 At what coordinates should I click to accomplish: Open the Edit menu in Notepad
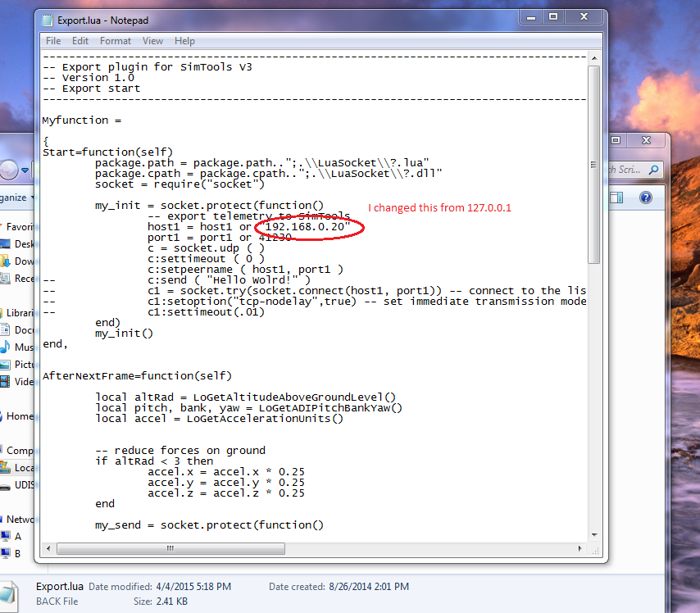coord(80,41)
